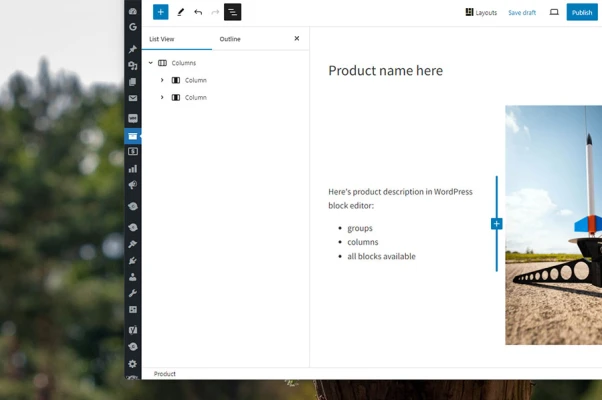Select the rocket image block
The width and height of the screenshot is (602, 400).
pos(554,225)
